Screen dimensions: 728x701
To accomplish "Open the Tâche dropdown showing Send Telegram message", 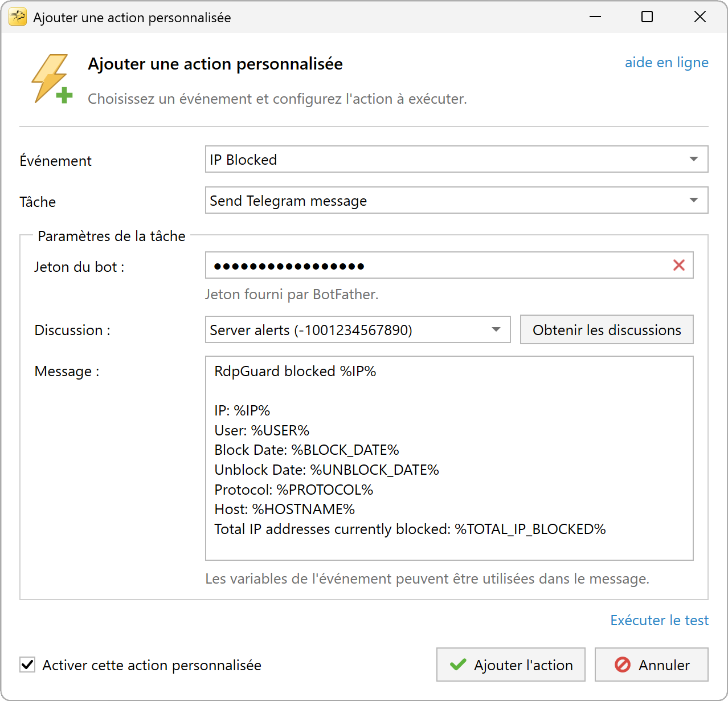I will (456, 200).
